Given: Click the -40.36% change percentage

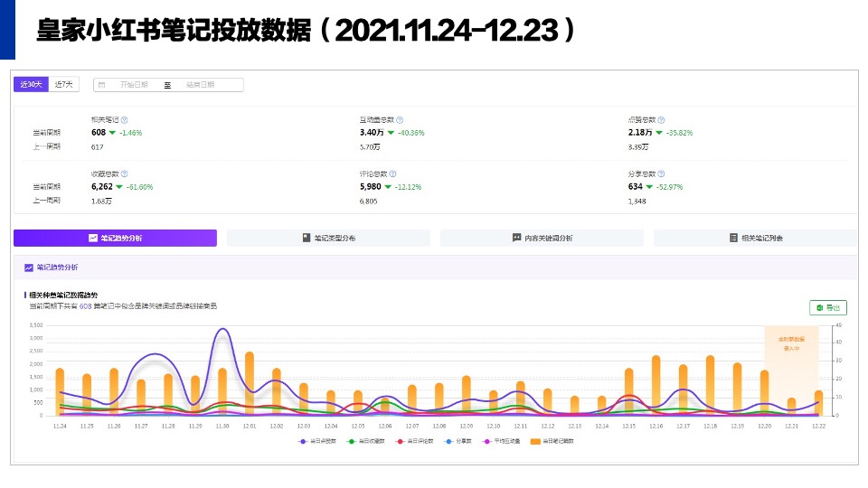Looking at the screenshot, I should [411, 134].
